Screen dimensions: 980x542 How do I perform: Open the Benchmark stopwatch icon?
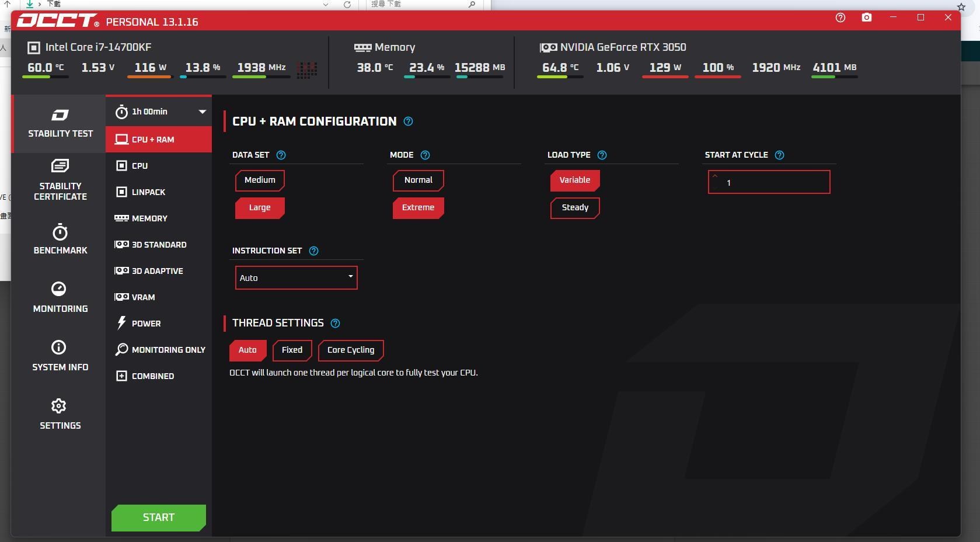(60, 232)
